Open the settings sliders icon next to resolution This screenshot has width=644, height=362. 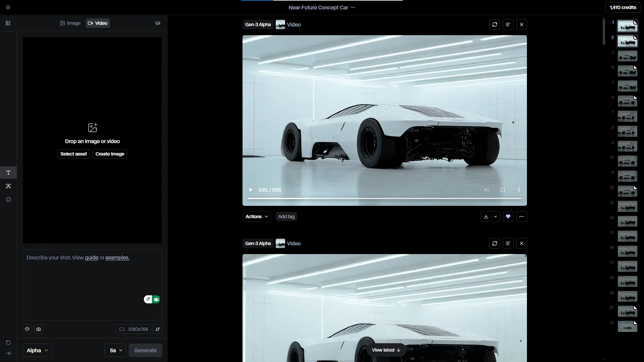158,329
